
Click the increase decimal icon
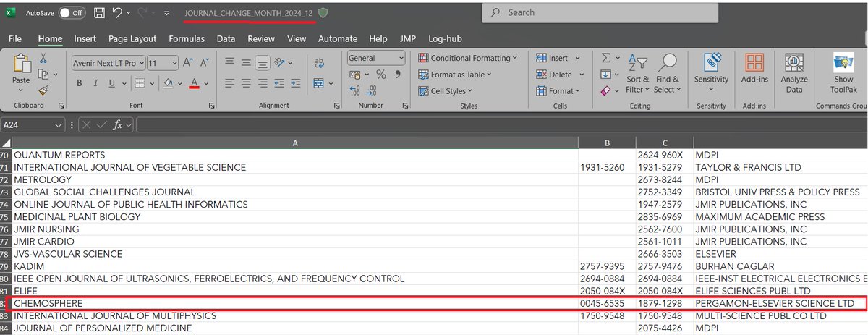pyautogui.click(x=354, y=90)
